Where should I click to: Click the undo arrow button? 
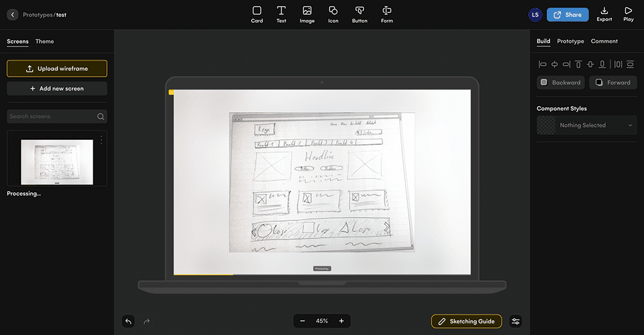[128, 321]
